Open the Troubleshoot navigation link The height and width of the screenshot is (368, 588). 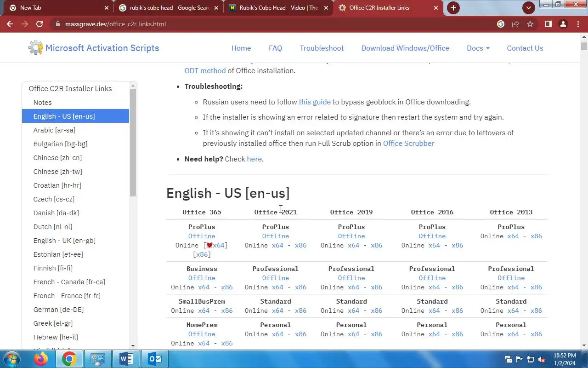click(322, 48)
